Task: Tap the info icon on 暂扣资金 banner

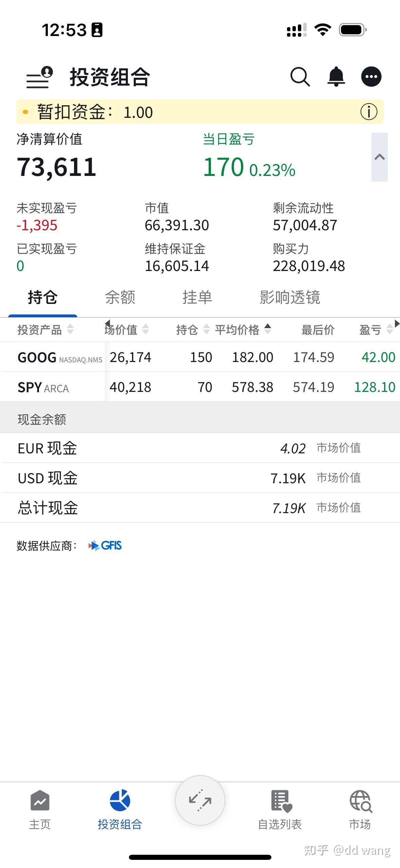Action: [x=369, y=112]
